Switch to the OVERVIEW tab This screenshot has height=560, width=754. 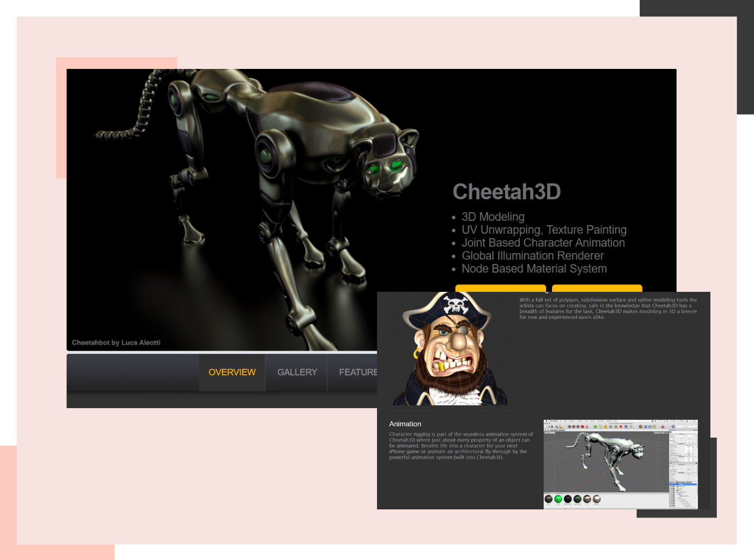(232, 372)
